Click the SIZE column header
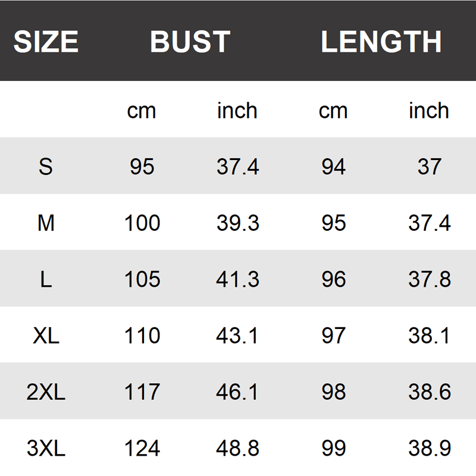The width and height of the screenshot is (476, 476). pyautogui.click(x=46, y=42)
